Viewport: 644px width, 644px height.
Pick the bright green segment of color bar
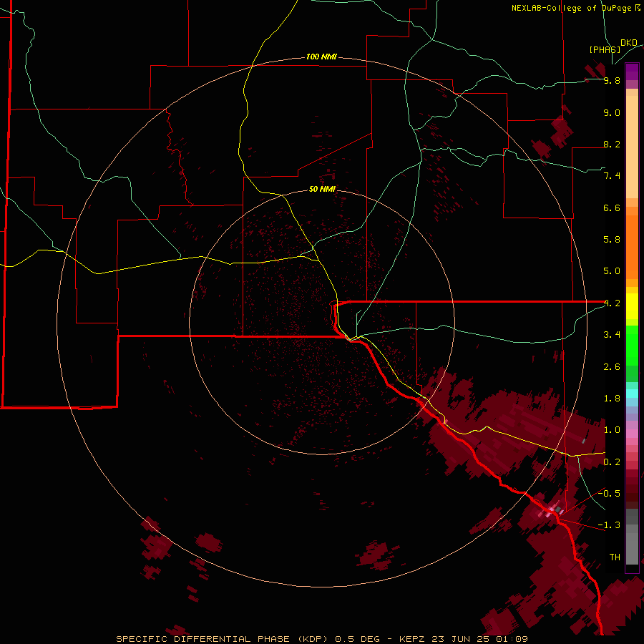(x=632, y=346)
